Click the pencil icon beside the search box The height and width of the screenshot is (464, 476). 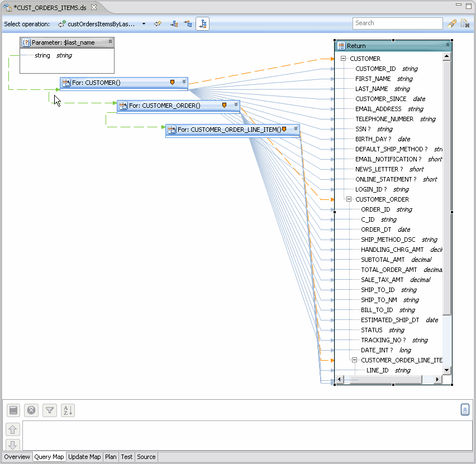(x=452, y=23)
